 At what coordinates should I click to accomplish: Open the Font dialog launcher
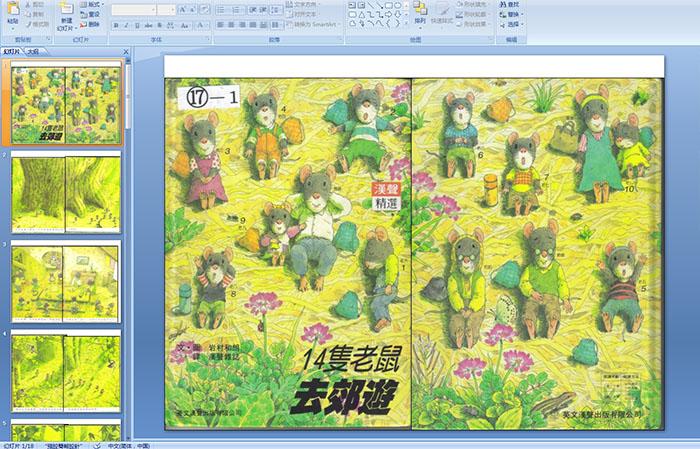click(208, 39)
